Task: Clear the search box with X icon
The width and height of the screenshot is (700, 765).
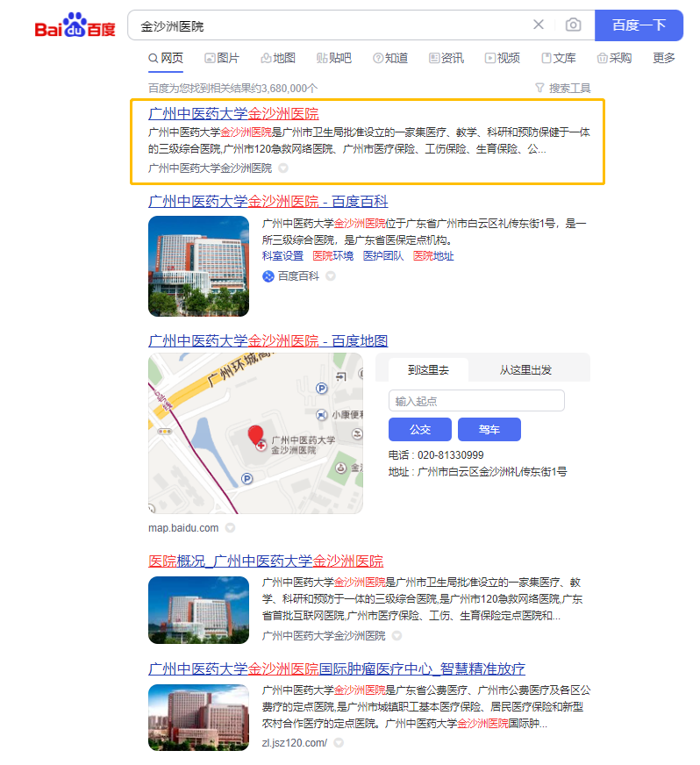Action: coord(538,25)
